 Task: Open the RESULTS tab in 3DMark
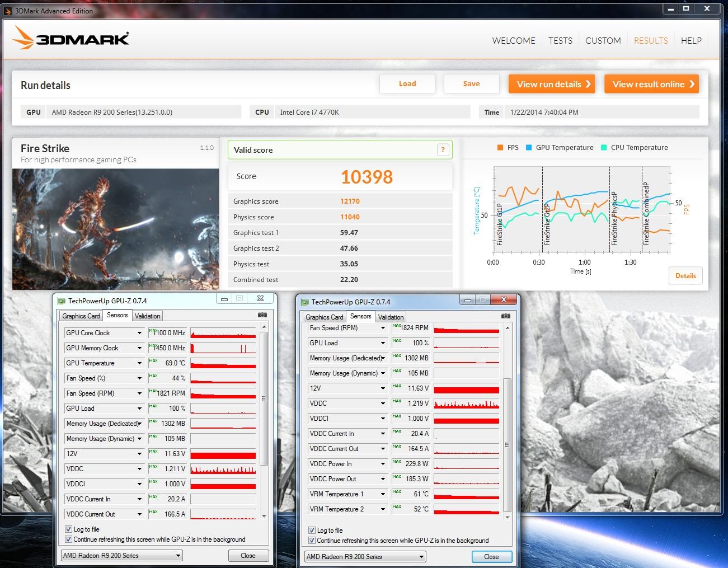[x=651, y=40]
